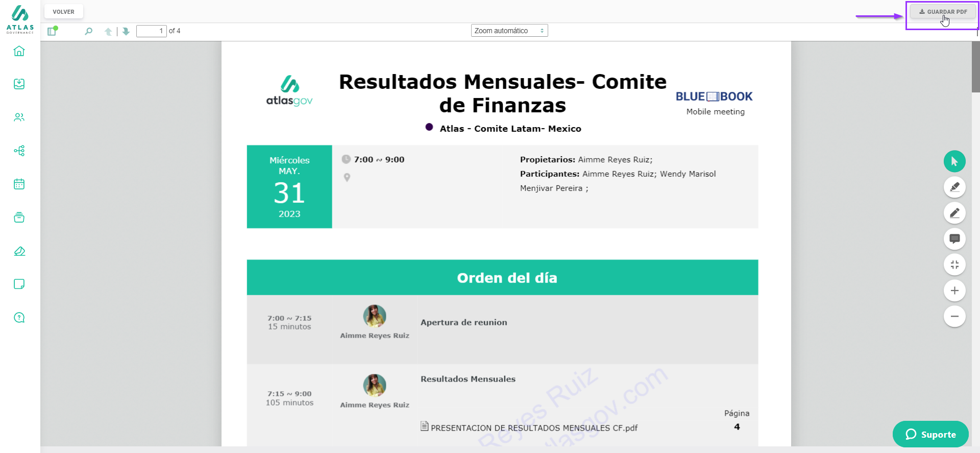Open the org structure icon in sidebar

coord(19,151)
